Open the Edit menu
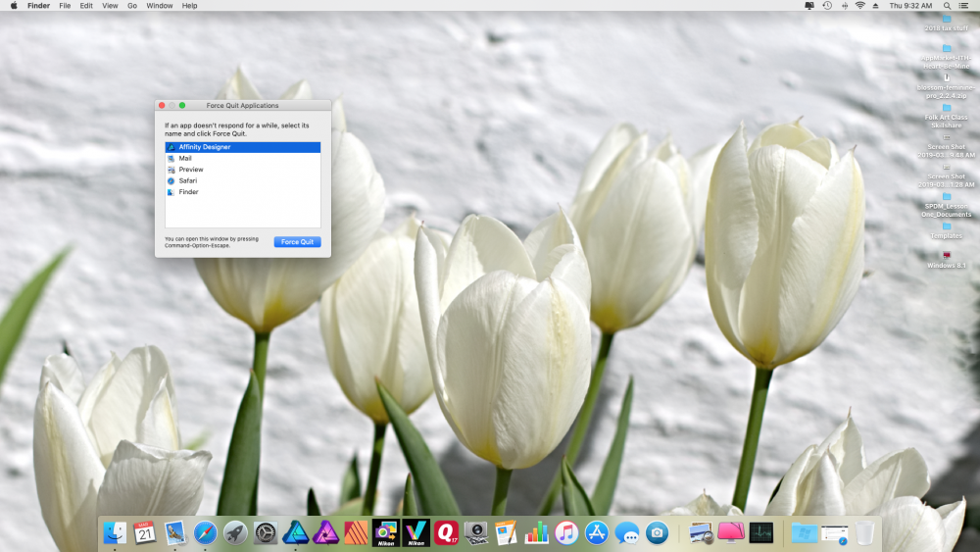 pos(86,6)
